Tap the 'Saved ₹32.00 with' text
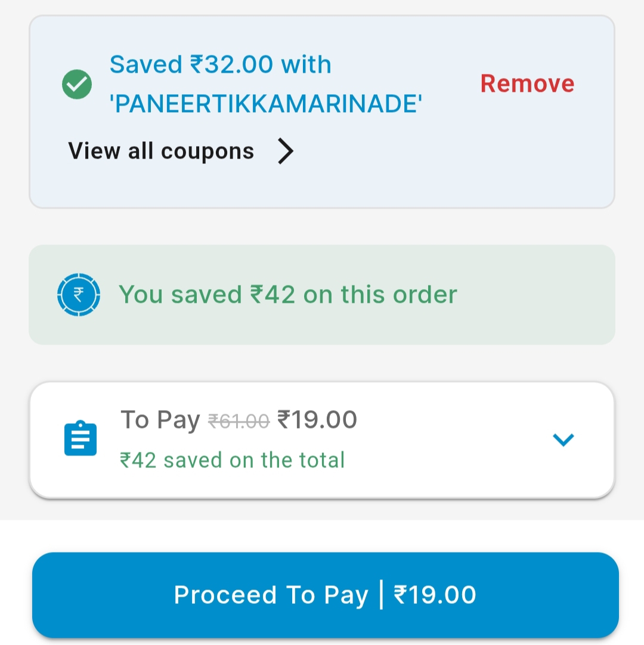 pyautogui.click(x=221, y=64)
